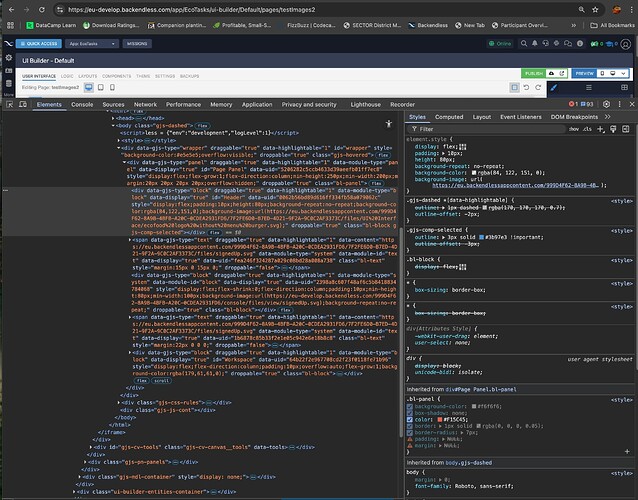This screenshot has width=638, height=500.
Task: Switch to the Console tab
Action: [x=82, y=104]
